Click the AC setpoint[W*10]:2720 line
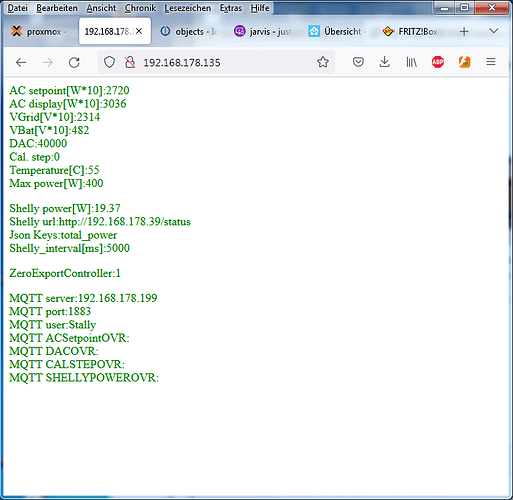The image size is (513, 500). 69,90
